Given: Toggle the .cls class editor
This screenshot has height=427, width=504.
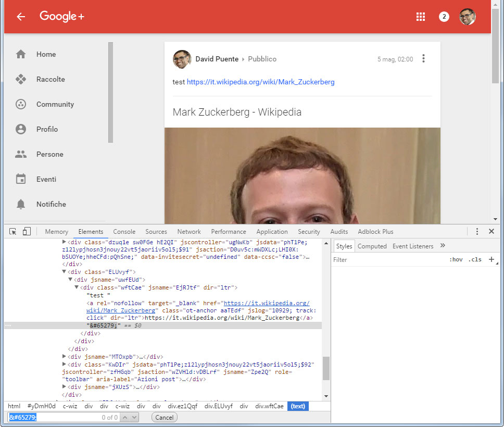Looking at the screenshot, I should (475, 259).
